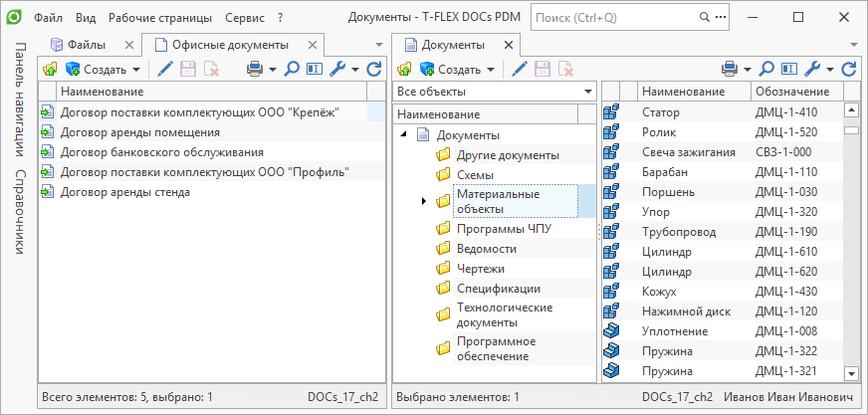868x415 pixels.
Task: Click the printer icon in Документы toolbar
Action: 730,70
